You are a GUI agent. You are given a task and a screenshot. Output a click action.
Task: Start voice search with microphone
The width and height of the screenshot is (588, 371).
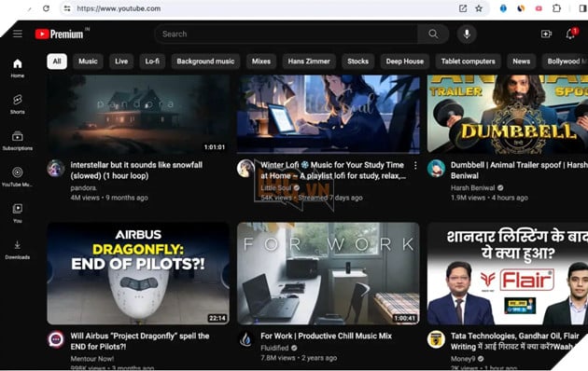point(467,34)
